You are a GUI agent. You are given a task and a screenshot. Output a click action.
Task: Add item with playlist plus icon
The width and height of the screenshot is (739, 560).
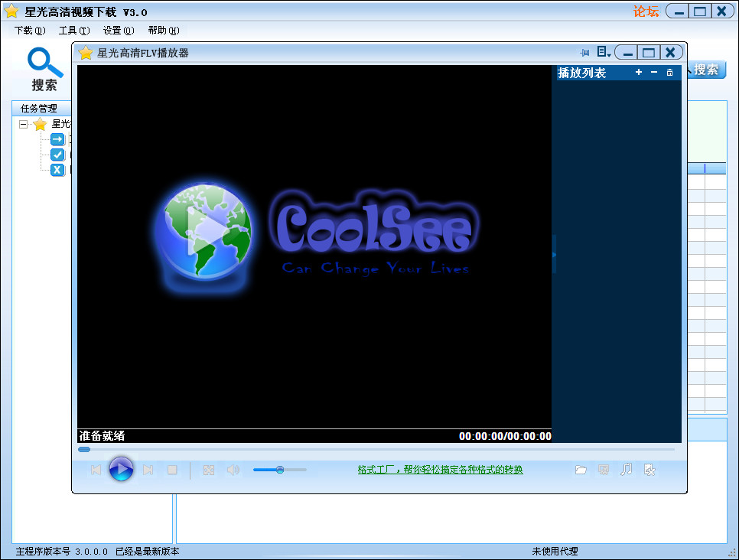coord(639,73)
